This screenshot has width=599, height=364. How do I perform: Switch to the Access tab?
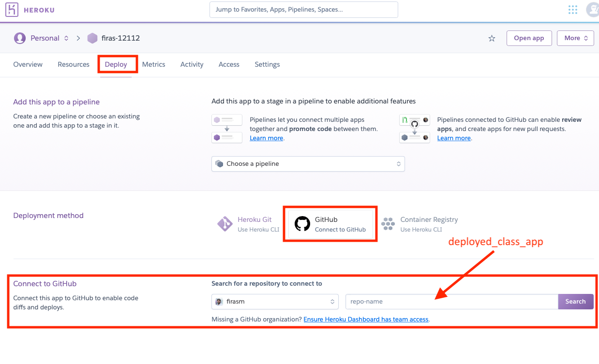pyautogui.click(x=229, y=64)
